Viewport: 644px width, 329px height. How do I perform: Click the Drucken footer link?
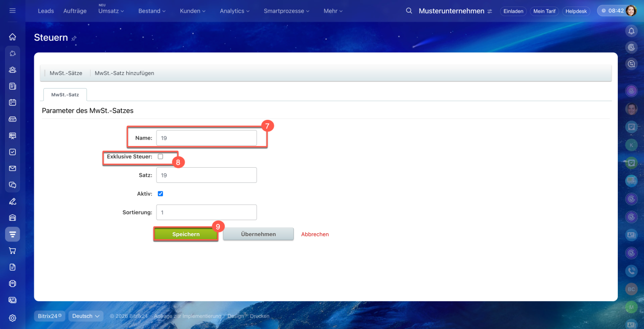coord(260,316)
